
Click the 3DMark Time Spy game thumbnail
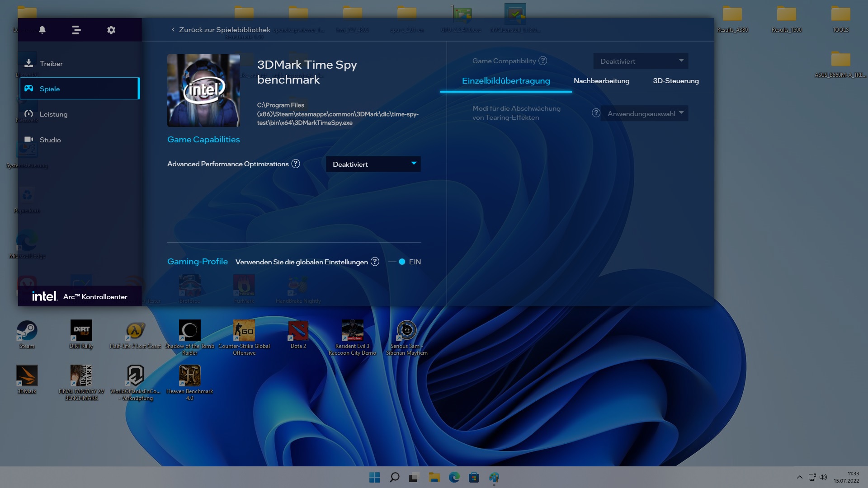(x=203, y=90)
